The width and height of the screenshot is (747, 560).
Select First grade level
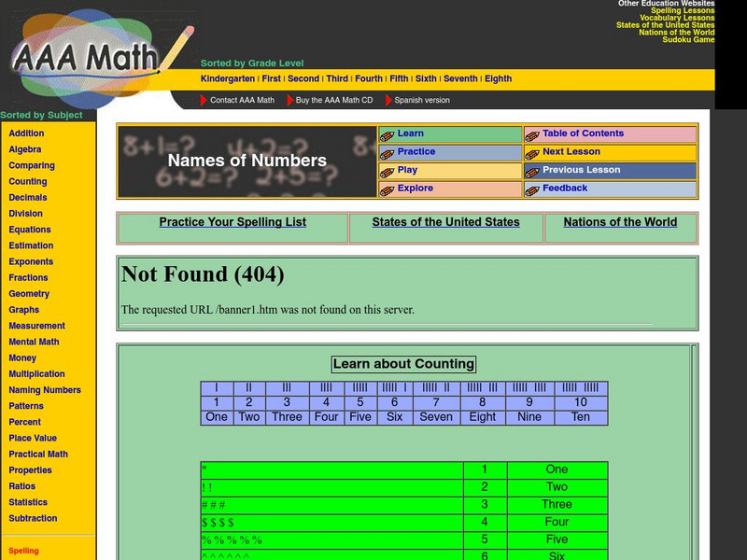pyautogui.click(x=271, y=78)
